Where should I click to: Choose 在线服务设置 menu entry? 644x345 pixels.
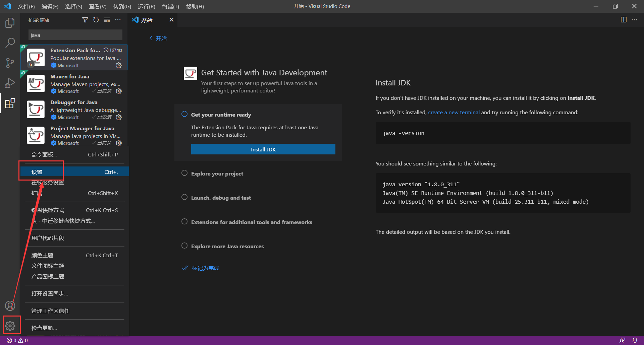coord(74,183)
